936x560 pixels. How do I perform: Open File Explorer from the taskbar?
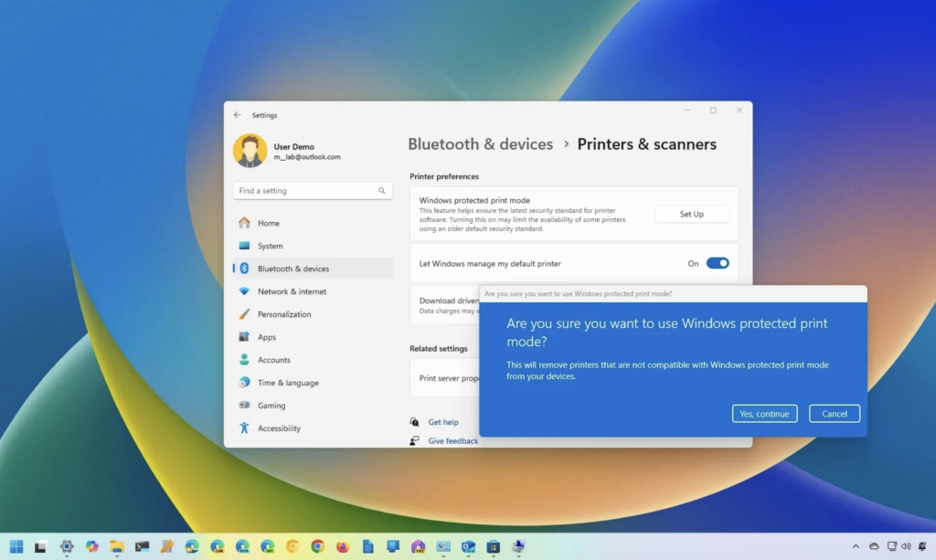117,546
